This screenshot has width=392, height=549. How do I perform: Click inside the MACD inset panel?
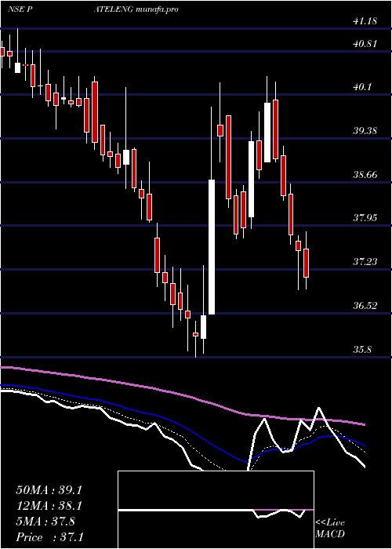pos(216,510)
